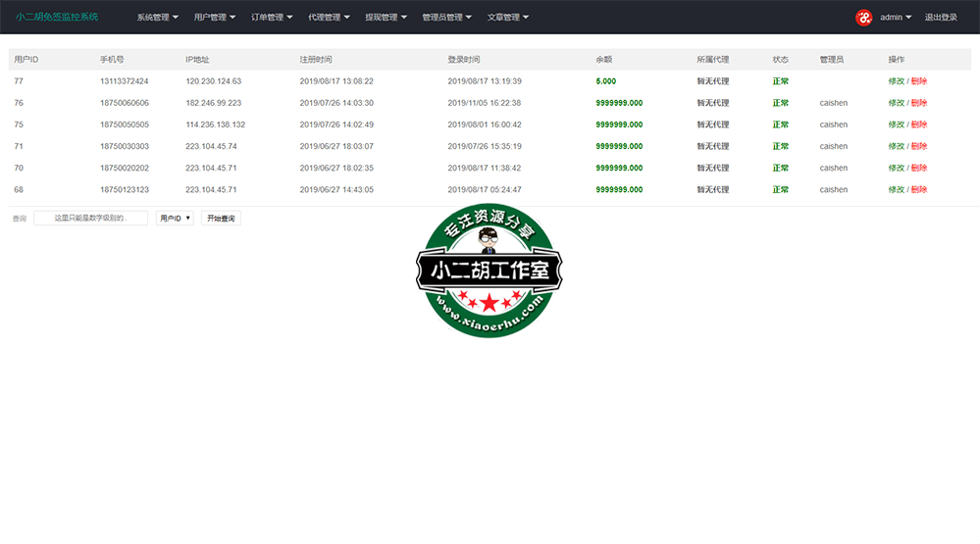Viewport: 980px width, 544px height.
Task: Edit user 75 via 修改 link
Action: [896, 124]
